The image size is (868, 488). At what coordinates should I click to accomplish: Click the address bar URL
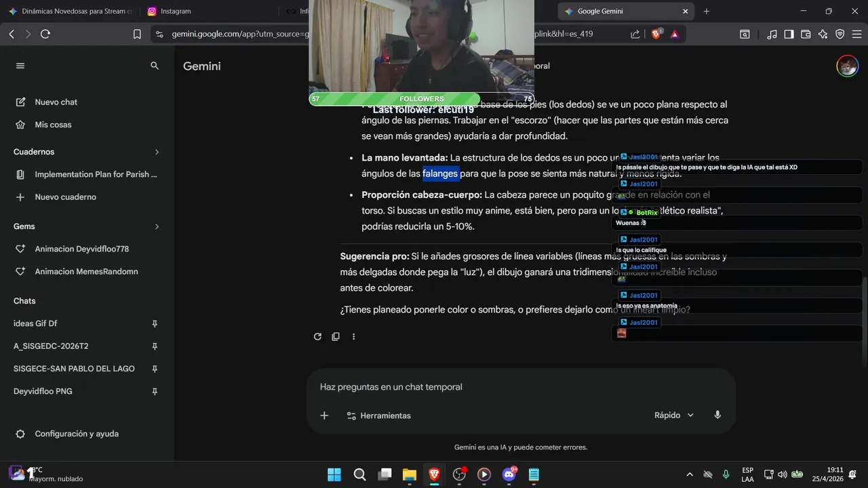point(239,34)
